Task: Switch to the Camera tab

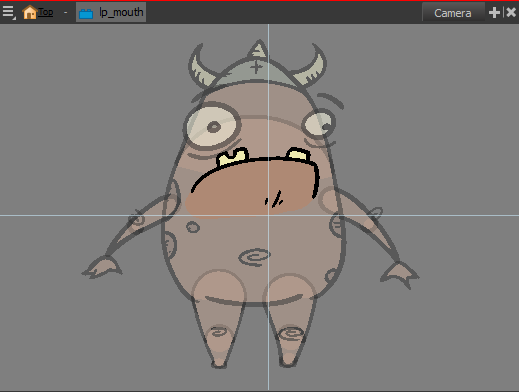Action: pos(453,13)
